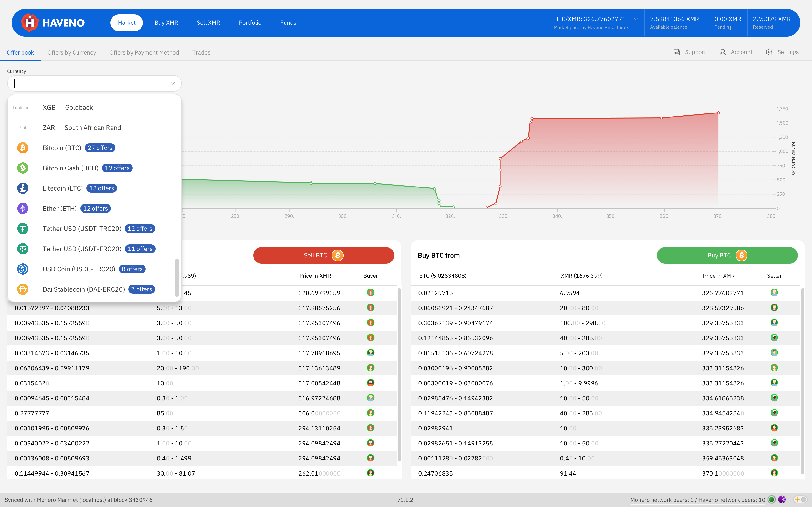Screen dimensions: 812x507
Task: Select the Ether (ETH) coin icon
Action: [23, 209]
